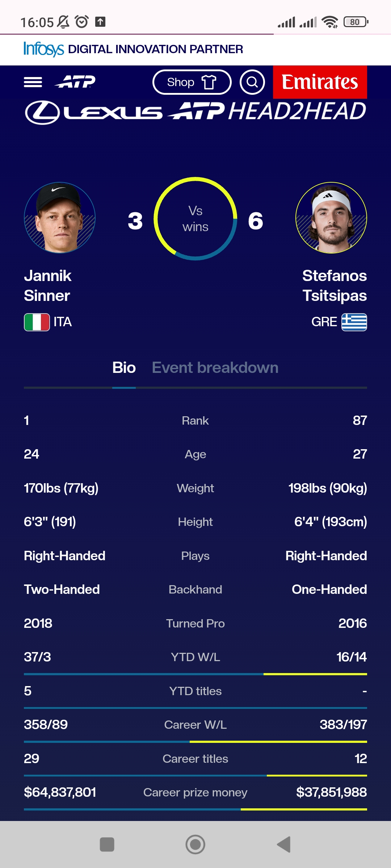This screenshot has height=868, width=391.
Task: Tap the Vs wins circular chart
Action: click(x=195, y=219)
